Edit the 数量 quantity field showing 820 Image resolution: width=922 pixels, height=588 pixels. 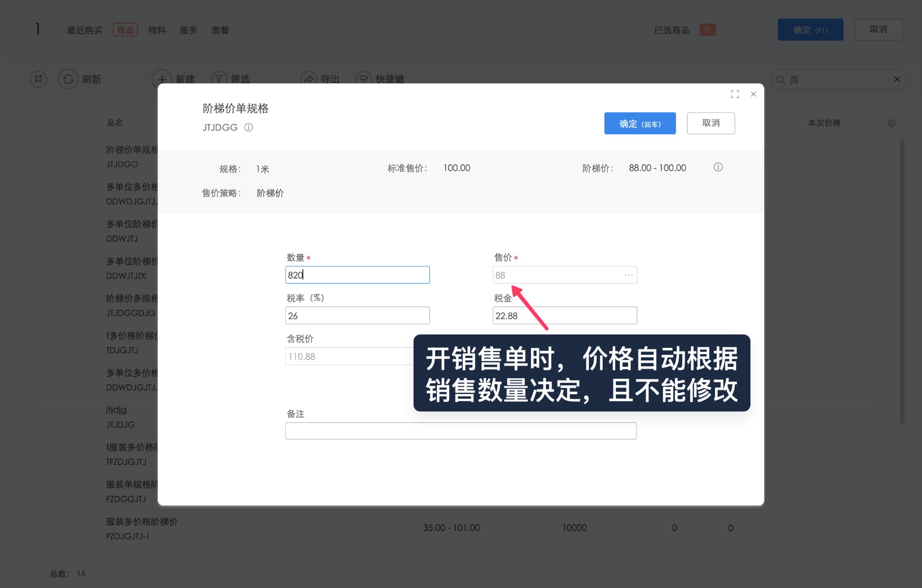tap(357, 275)
